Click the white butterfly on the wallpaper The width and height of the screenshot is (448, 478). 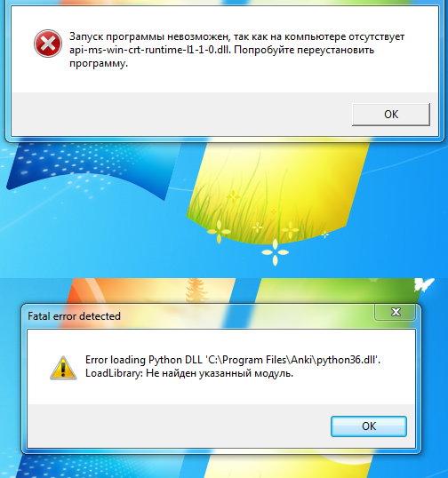424,284
